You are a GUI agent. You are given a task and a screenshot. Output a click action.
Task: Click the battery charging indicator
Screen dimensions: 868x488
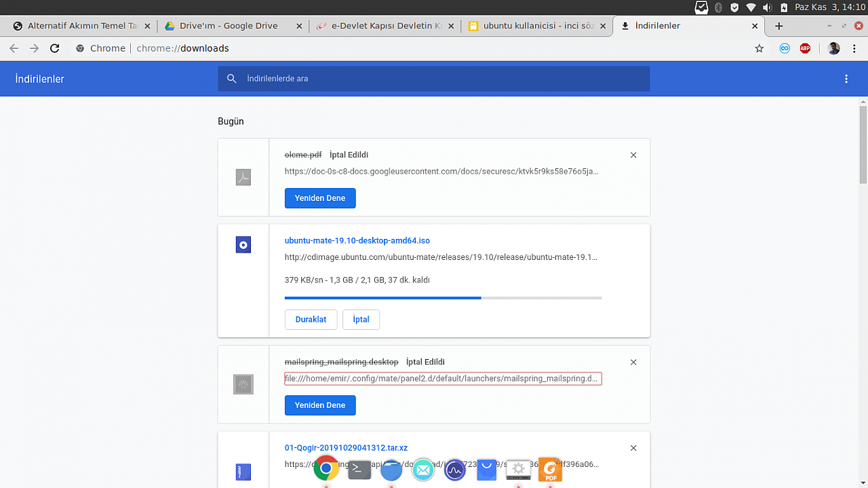784,7
